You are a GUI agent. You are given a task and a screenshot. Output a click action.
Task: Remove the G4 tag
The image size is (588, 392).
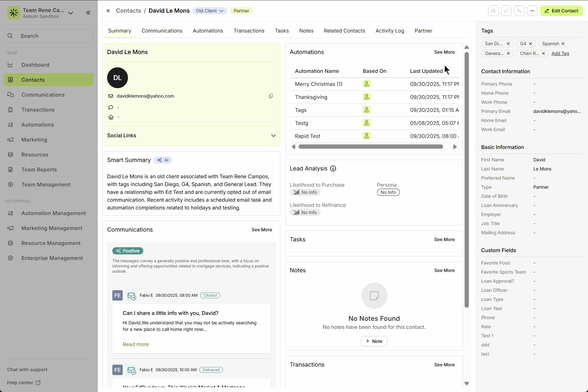(x=530, y=44)
